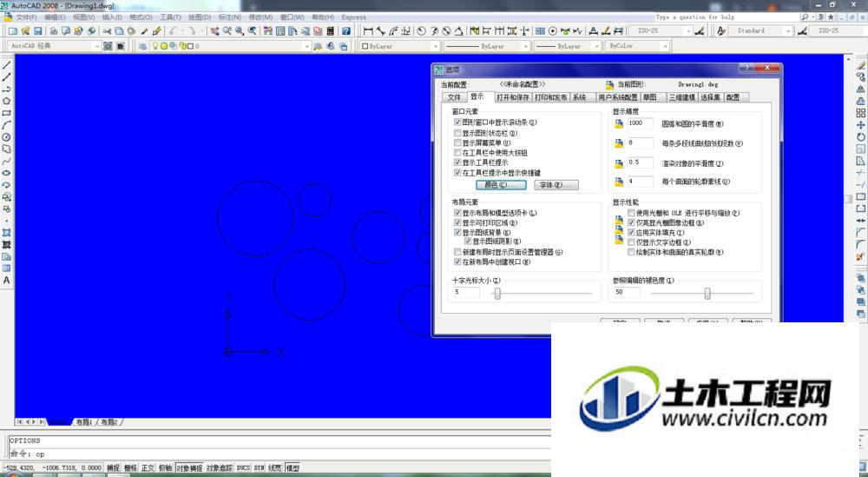Select the Rotate tool in the Modify toolbar
The image size is (868, 477).
click(861, 136)
